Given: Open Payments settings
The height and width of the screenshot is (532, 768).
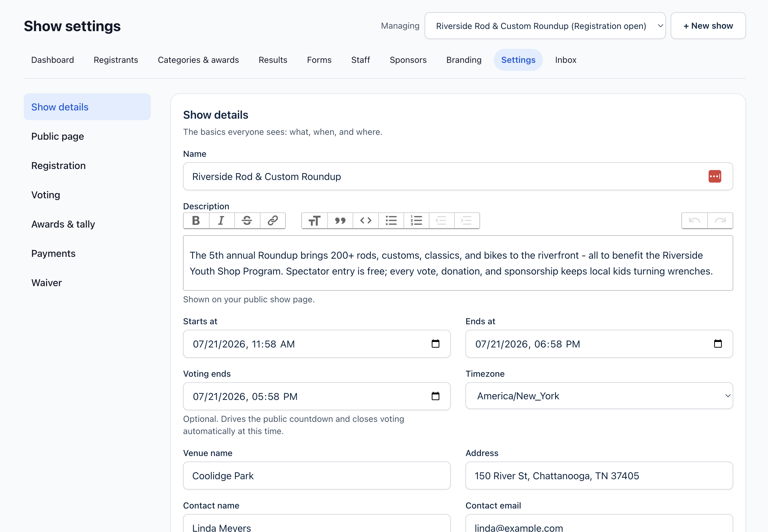Looking at the screenshot, I should [x=87, y=254].
